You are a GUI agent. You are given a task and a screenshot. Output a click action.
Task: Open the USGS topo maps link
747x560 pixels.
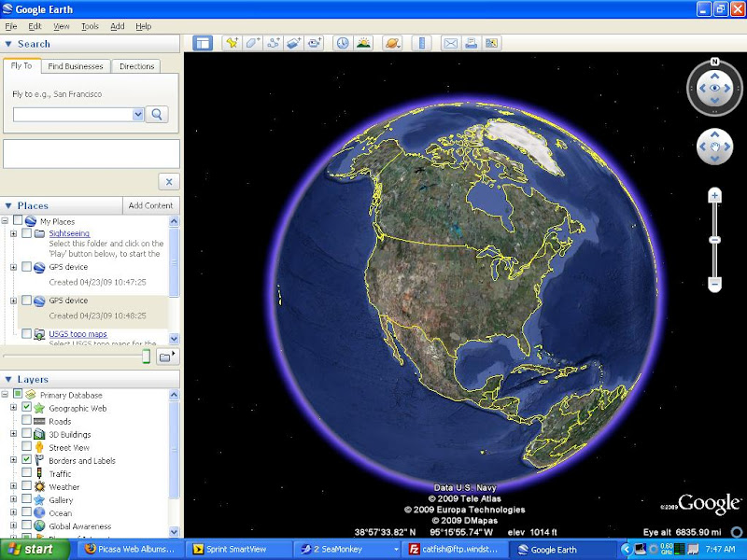click(78, 334)
